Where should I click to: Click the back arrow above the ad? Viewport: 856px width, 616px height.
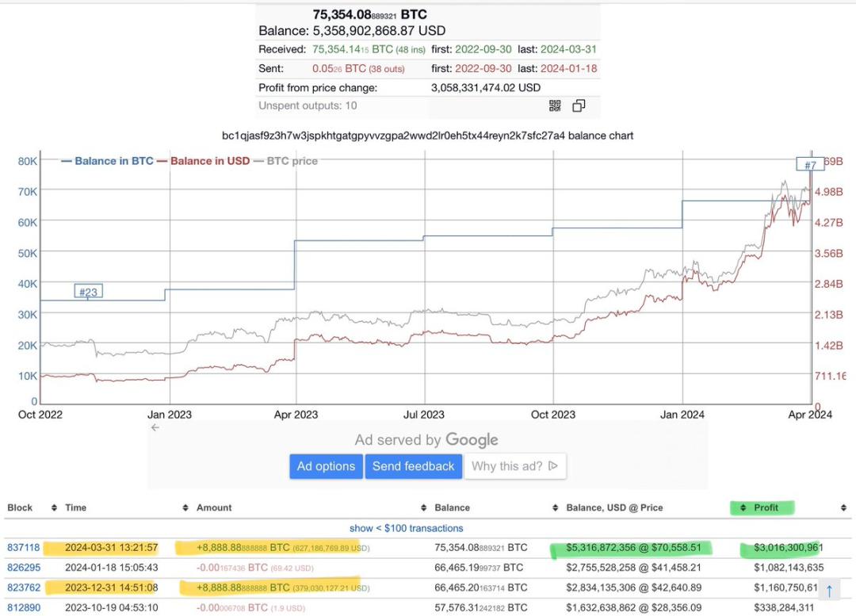point(155,427)
